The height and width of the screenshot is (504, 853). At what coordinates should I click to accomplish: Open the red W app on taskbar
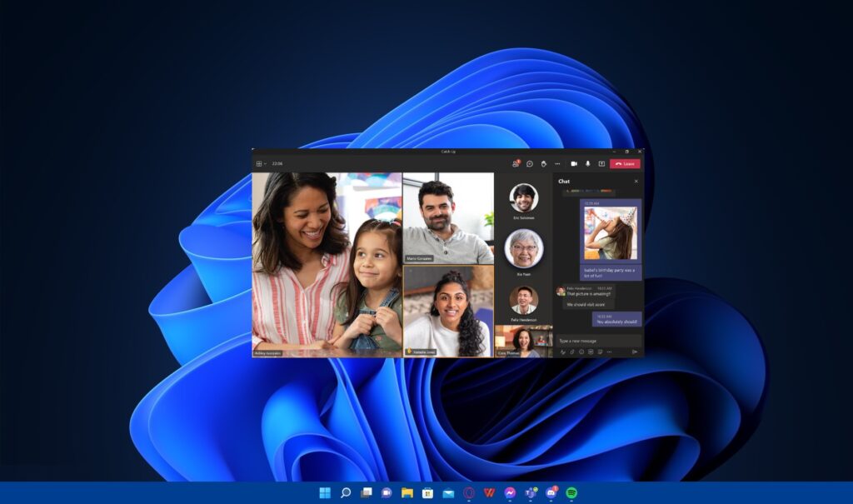489,492
